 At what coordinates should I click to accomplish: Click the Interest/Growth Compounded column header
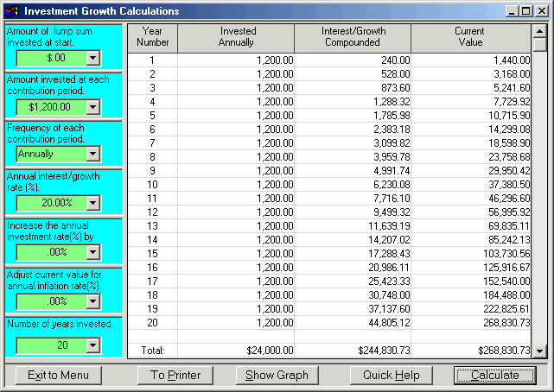353,38
